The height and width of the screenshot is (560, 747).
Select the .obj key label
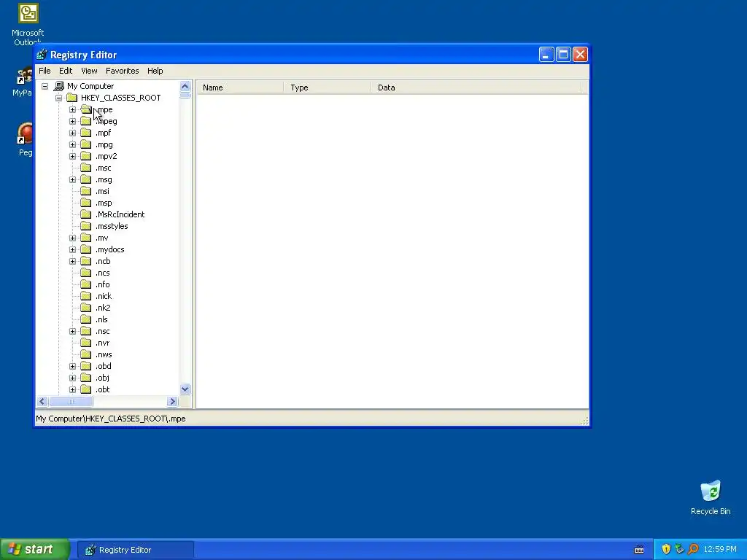pyautogui.click(x=102, y=378)
